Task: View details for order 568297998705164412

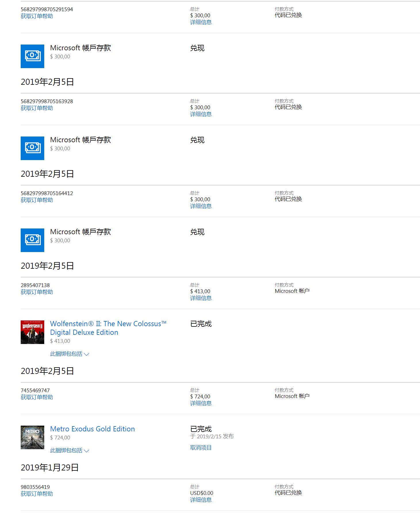Action: pos(201,206)
